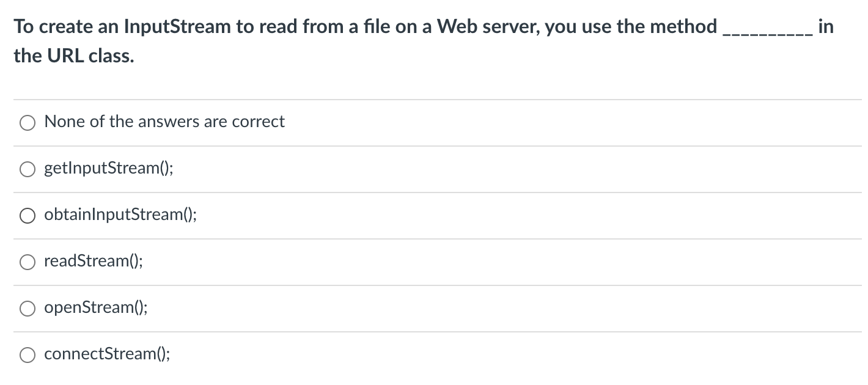Click the word 'in' after the blank
868x385 pixels.
pos(825,26)
